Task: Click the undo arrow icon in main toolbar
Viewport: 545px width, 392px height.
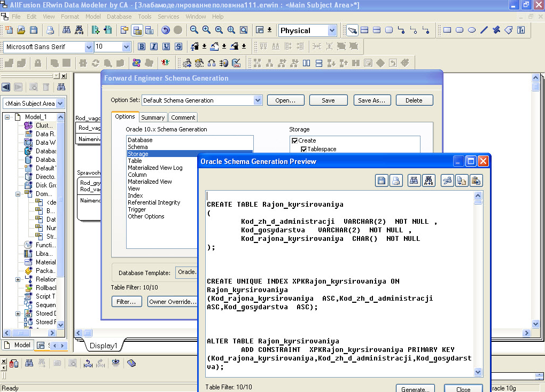Action: tap(166, 30)
